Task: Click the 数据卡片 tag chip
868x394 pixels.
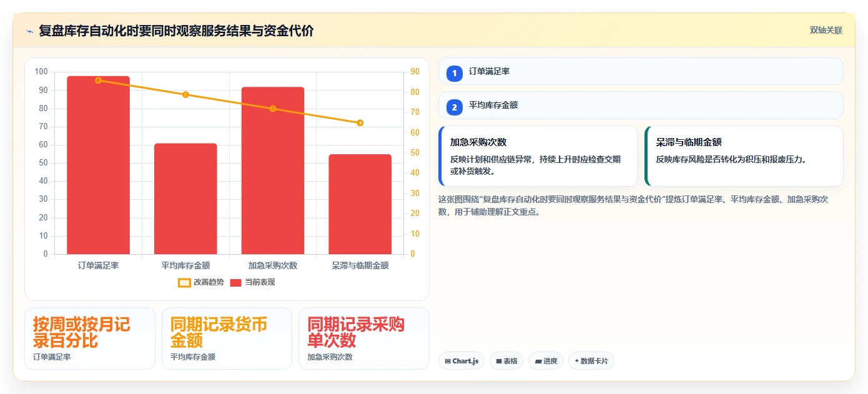Action: (x=591, y=361)
